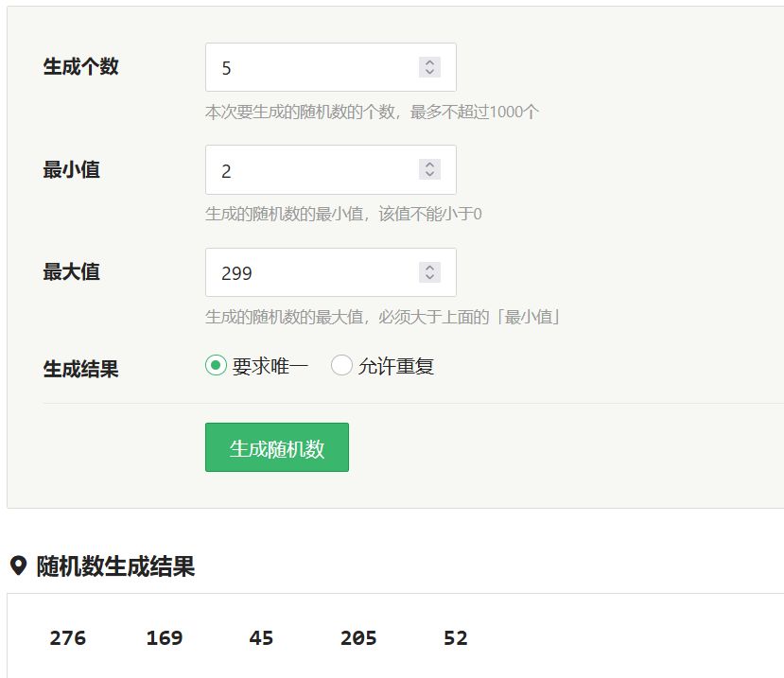Click the result number 205
Viewport: 784px width, 678px height.
tap(358, 638)
